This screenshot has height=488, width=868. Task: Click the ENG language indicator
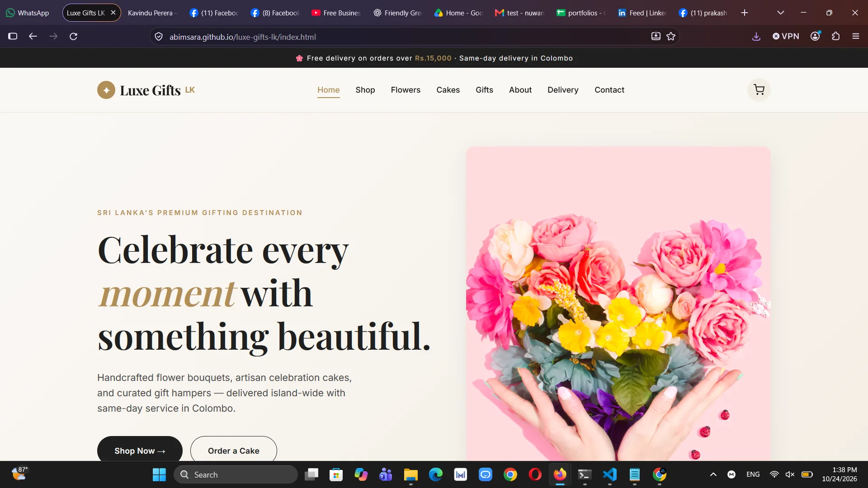753,474
